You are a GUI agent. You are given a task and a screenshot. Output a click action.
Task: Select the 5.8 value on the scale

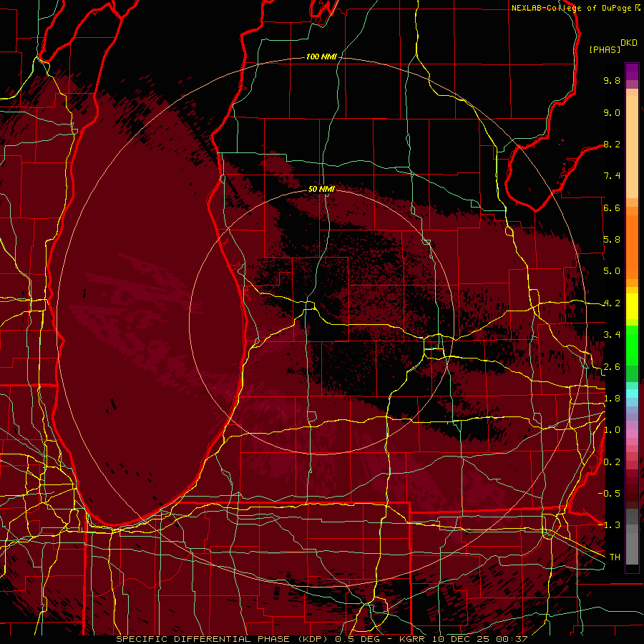612,240
